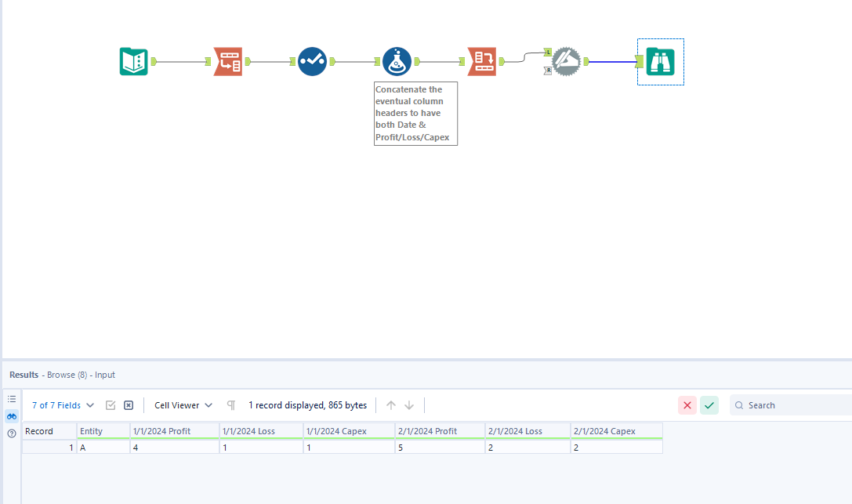The width and height of the screenshot is (852, 504).
Task: Select the gray macro tool with L/R inputs
Action: (x=567, y=60)
